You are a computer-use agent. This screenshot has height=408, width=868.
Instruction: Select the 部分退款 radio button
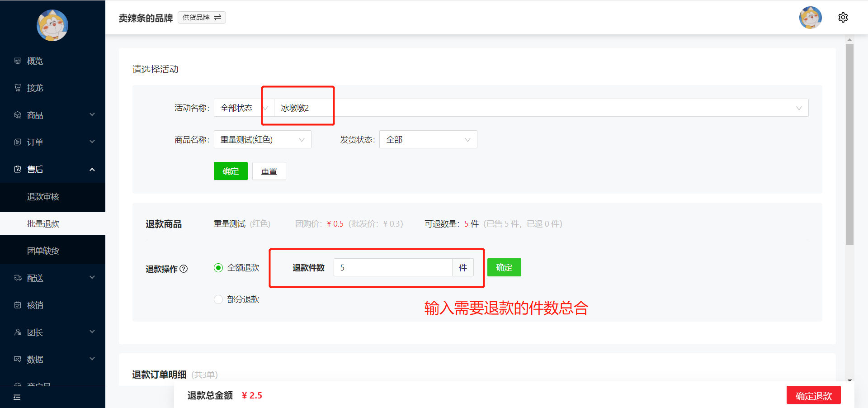coord(218,299)
